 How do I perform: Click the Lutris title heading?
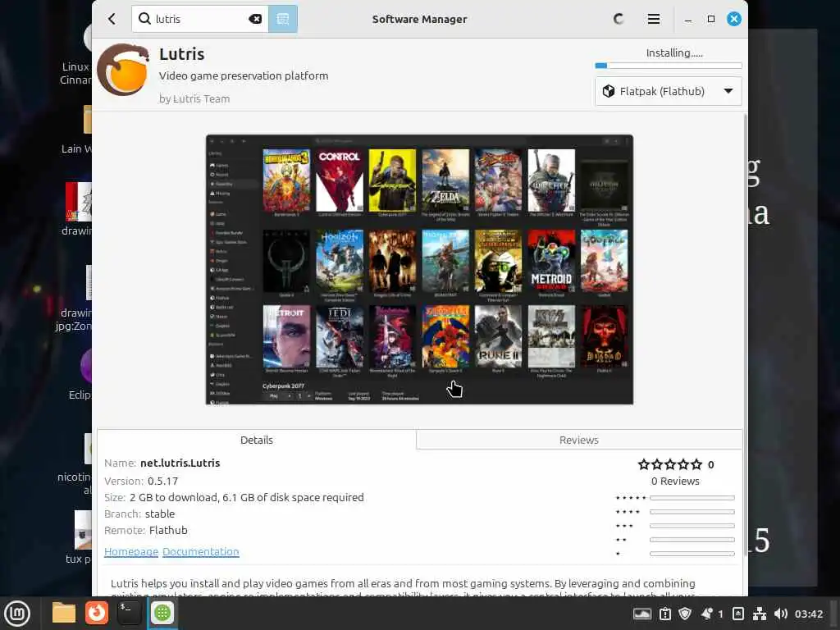pyautogui.click(x=181, y=54)
